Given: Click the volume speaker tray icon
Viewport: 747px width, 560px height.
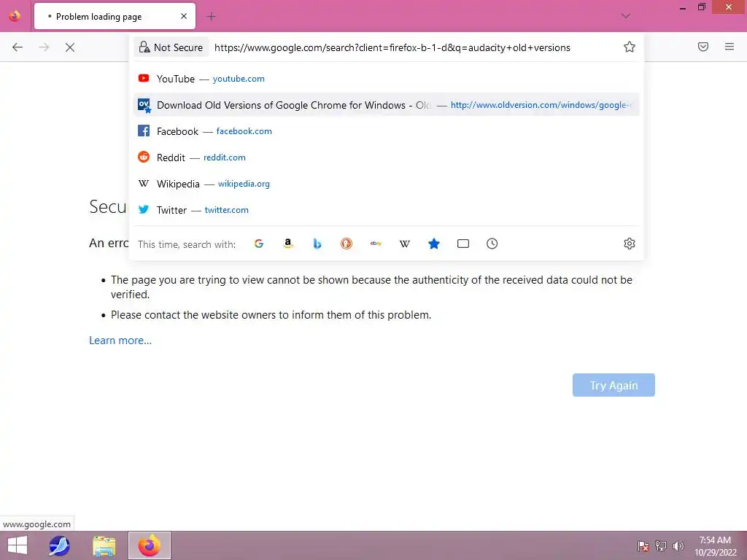Looking at the screenshot, I should click(x=678, y=545).
